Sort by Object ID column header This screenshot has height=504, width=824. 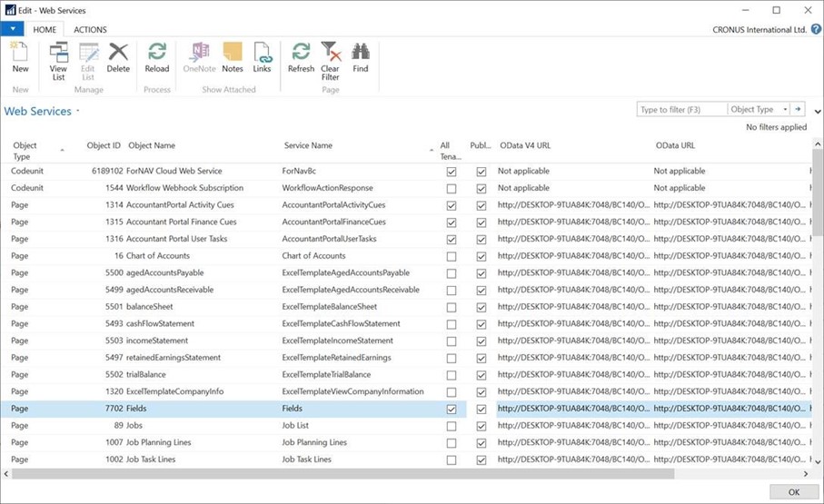pos(104,145)
